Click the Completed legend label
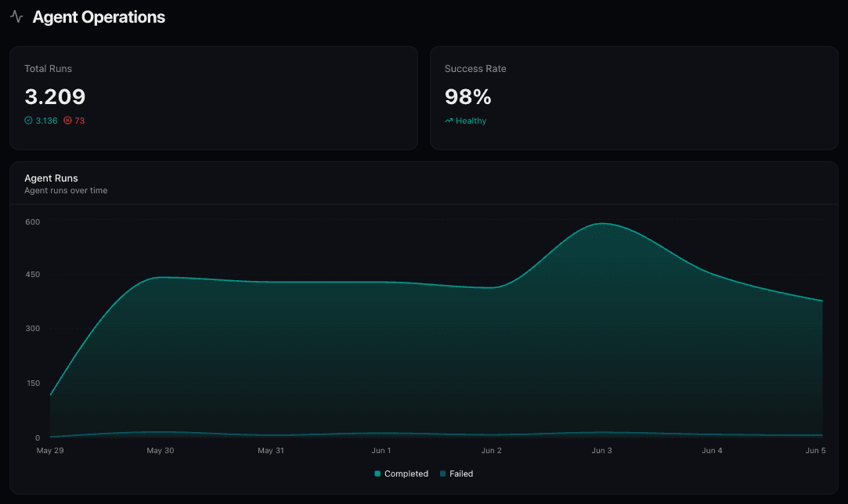The width and height of the screenshot is (848, 504). pos(406,473)
